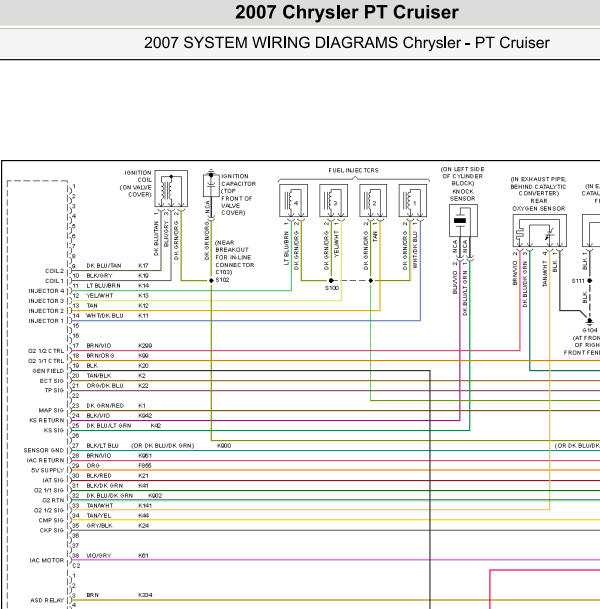Click the rear oxygen sensor symbol
This screenshot has height=609, width=600.
(x=539, y=231)
